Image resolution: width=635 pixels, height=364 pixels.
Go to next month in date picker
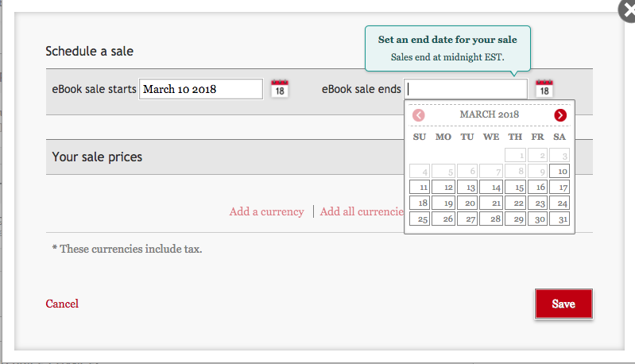tap(560, 115)
